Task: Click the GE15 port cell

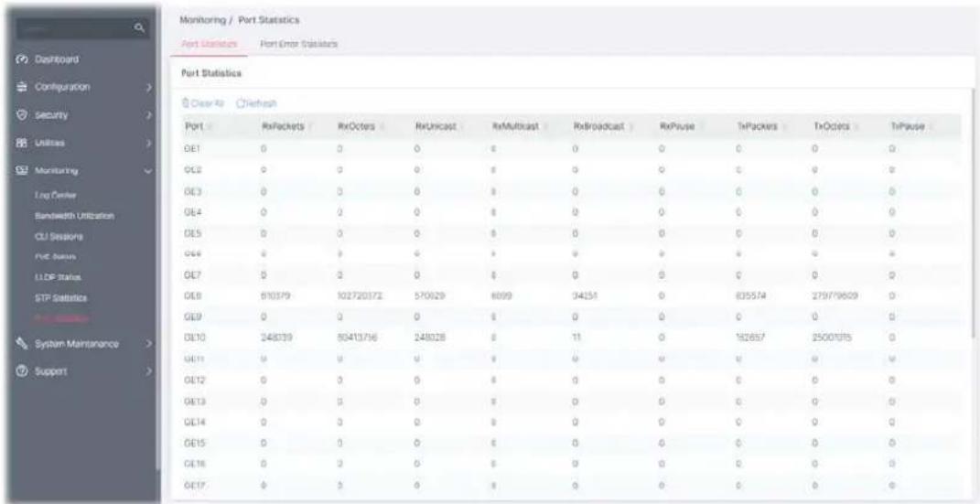Action: point(194,442)
